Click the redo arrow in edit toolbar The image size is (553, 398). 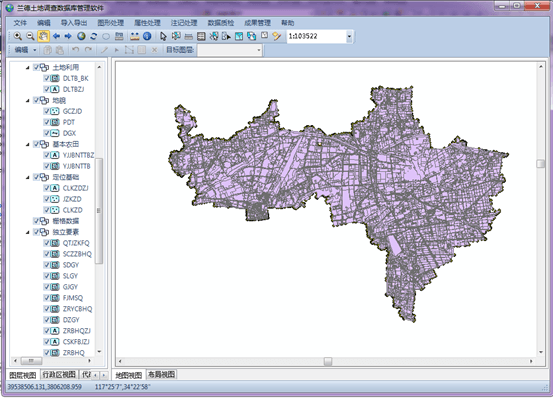click(88, 50)
